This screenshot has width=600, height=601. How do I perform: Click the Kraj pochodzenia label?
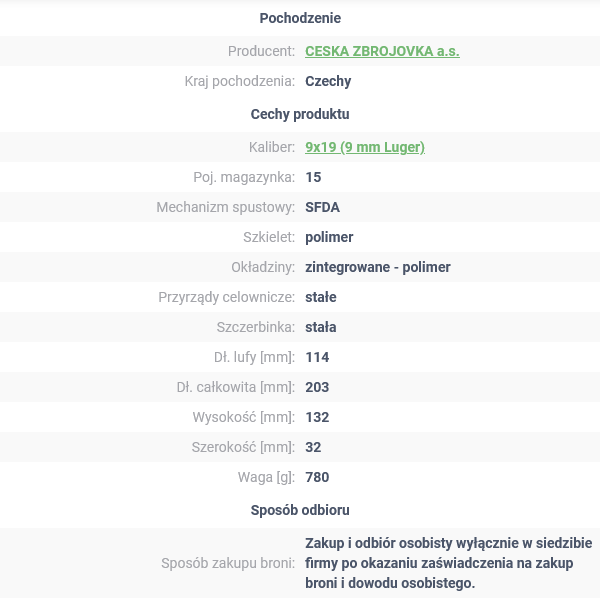click(239, 81)
